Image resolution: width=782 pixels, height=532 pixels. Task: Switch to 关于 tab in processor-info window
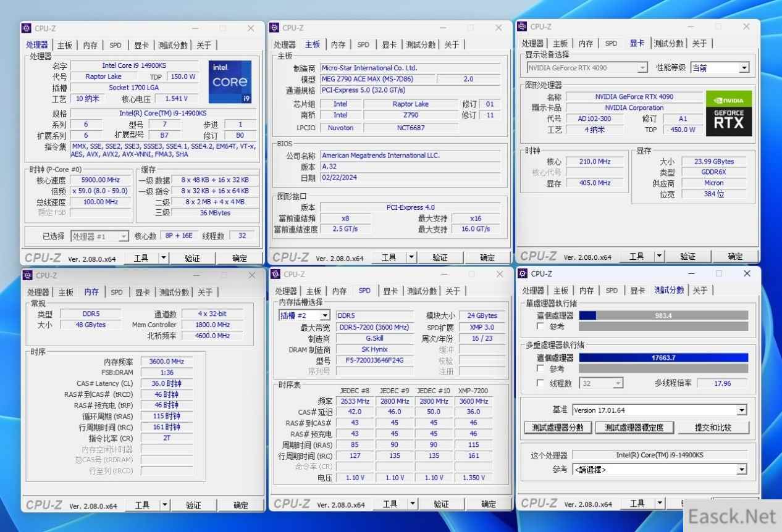click(x=204, y=46)
